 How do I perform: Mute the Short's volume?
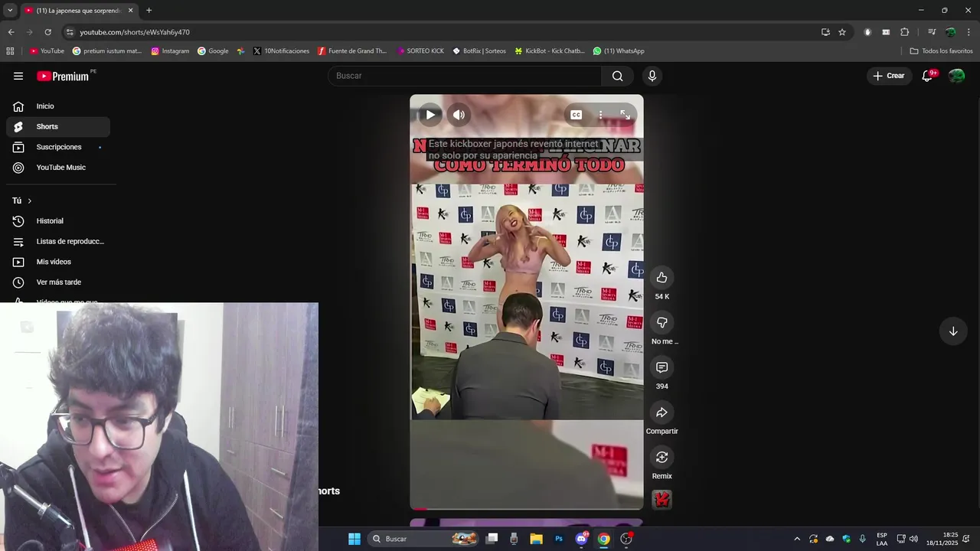(x=459, y=115)
